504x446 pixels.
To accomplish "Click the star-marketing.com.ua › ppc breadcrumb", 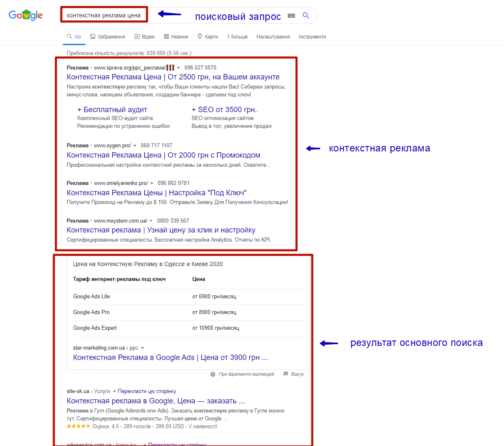I will tap(106, 348).
